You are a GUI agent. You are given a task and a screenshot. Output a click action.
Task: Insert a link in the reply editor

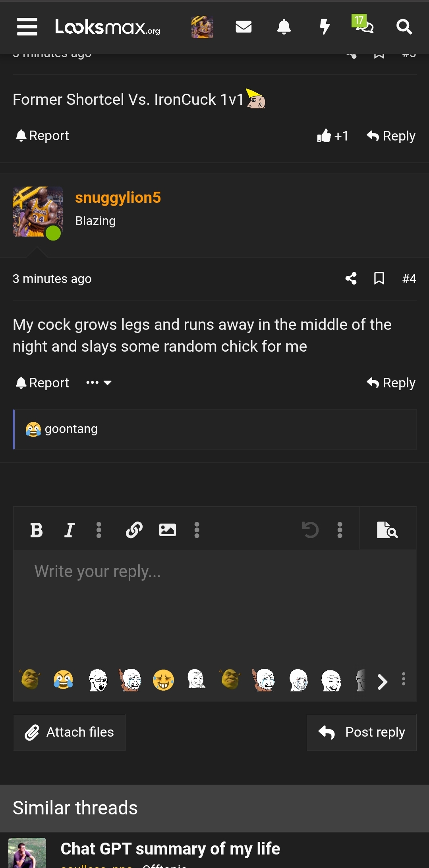(x=134, y=529)
